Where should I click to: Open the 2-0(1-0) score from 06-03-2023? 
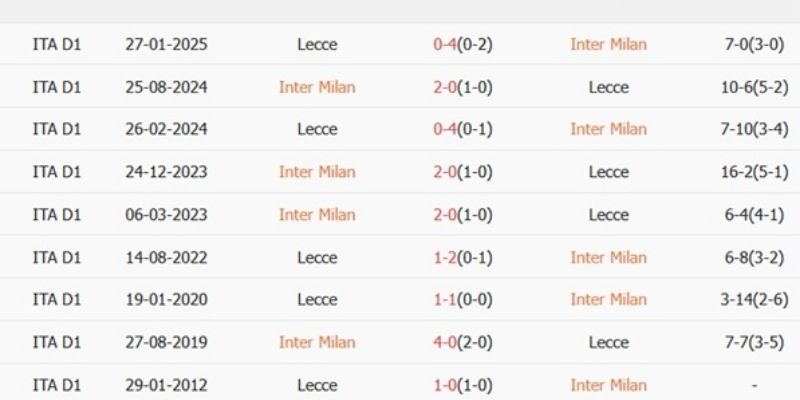(x=462, y=215)
